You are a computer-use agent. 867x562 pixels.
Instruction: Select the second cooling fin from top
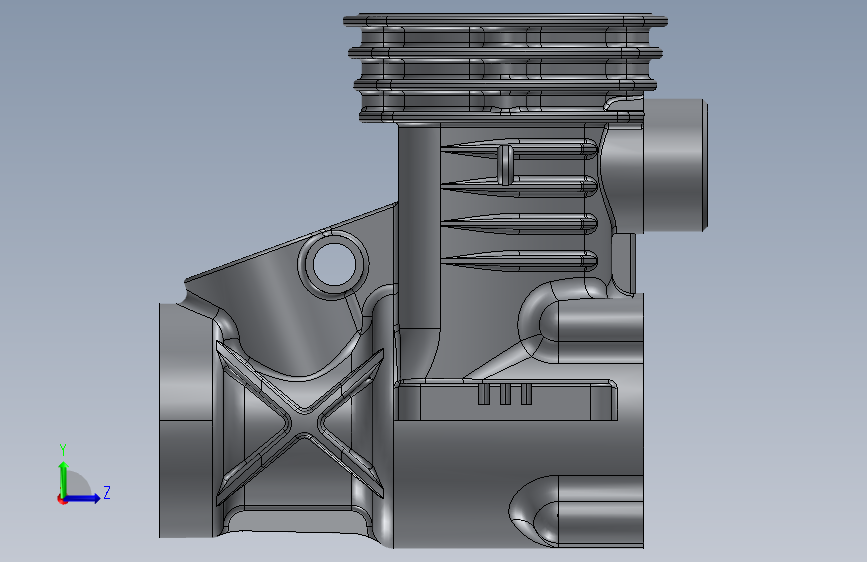point(505,53)
